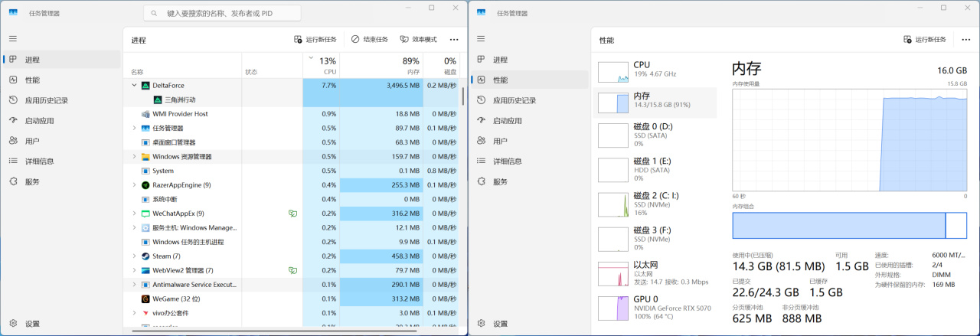Sort processes by the CPU column
The height and width of the screenshot is (336, 980).
point(322,65)
